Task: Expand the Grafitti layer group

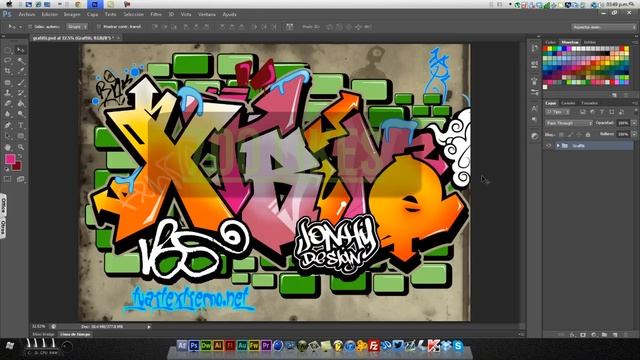Action: click(558, 145)
